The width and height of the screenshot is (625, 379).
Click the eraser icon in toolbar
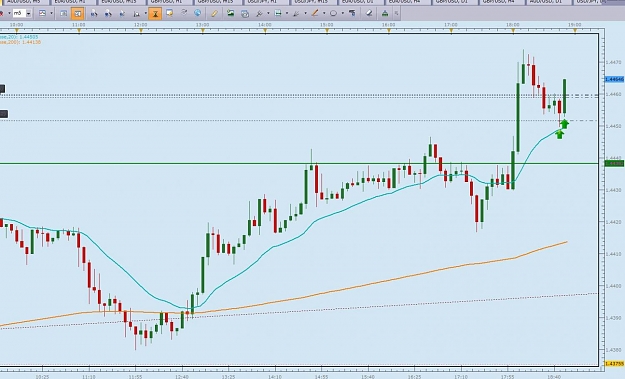[369, 14]
